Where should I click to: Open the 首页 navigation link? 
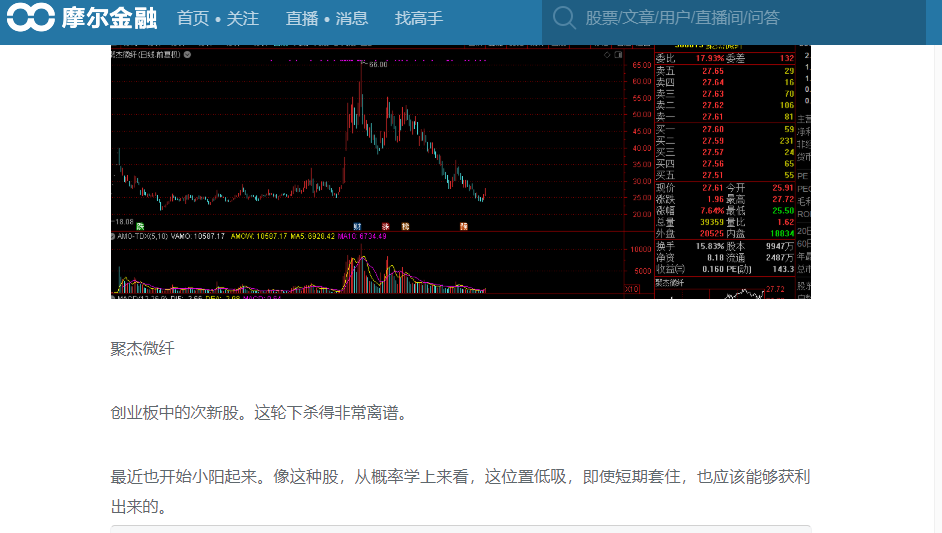193,19
